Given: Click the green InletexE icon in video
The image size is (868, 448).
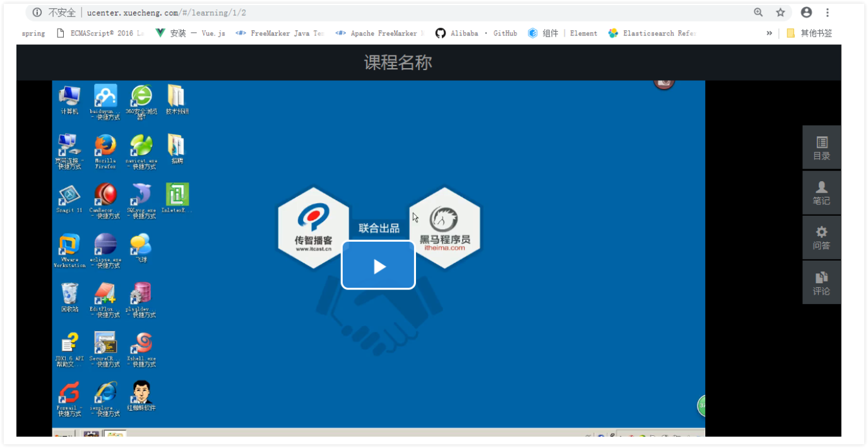Looking at the screenshot, I should pos(177,198).
